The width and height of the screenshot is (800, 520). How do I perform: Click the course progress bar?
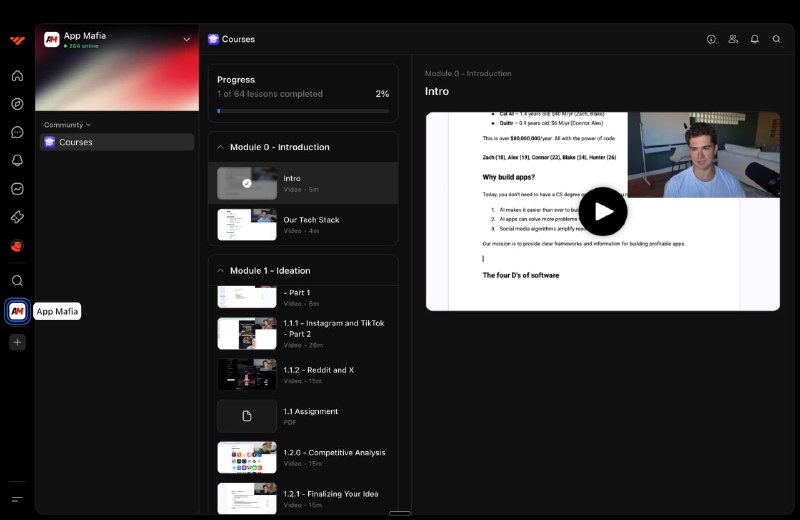pyautogui.click(x=303, y=111)
